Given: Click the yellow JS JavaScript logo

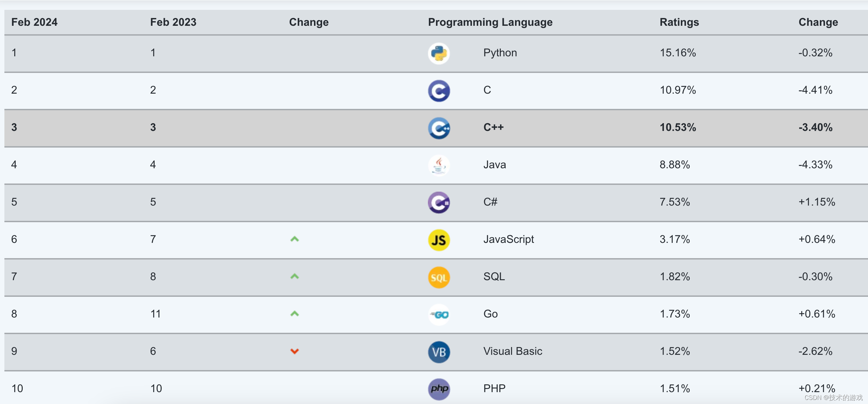Looking at the screenshot, I should [x=439, y=240].
